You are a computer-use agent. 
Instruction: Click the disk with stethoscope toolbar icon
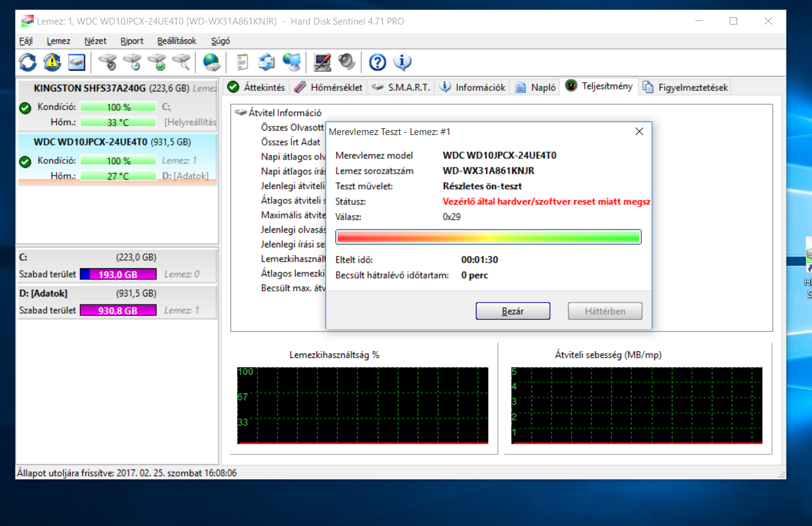107,62
